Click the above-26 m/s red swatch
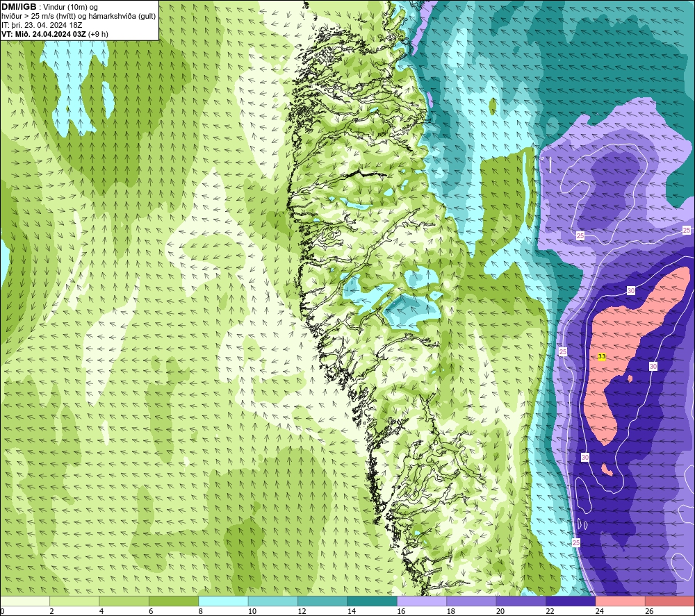The image size is (695, 616). click(670, 601)
